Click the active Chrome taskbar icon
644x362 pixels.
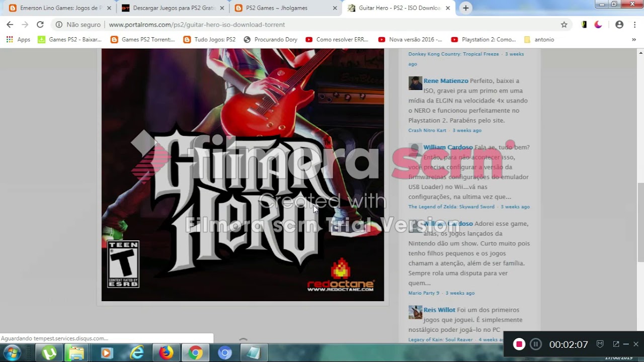tap(195, 353)
